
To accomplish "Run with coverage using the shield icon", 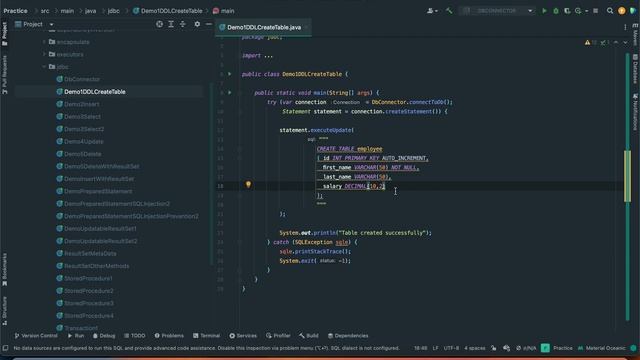I will (x=567, y=11).
